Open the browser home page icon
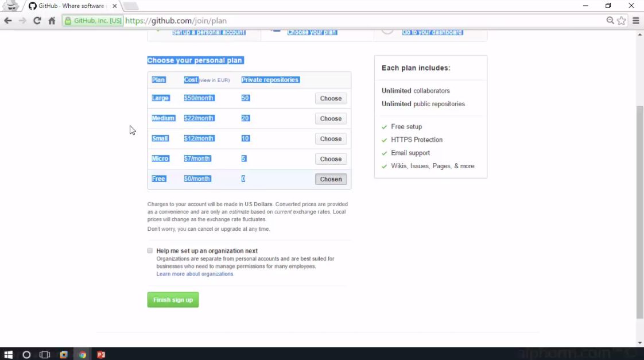The height and width of the screenshot is (360, 644). [52, 21]
